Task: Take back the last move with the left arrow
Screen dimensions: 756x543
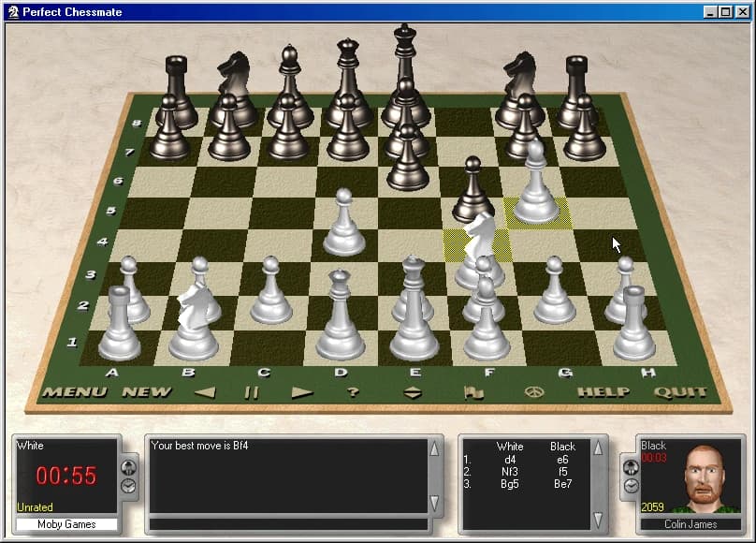Action: [204, 392]
